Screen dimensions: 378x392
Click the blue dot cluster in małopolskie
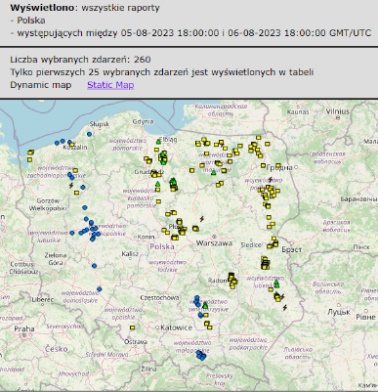click(201, 355)
